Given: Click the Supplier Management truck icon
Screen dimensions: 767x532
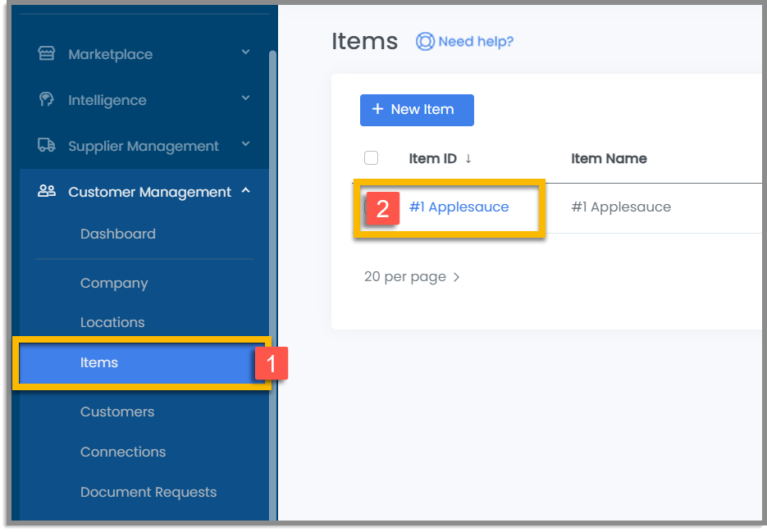Looking at the screenshot, I should pyautogui.click(x=47, y=145).
